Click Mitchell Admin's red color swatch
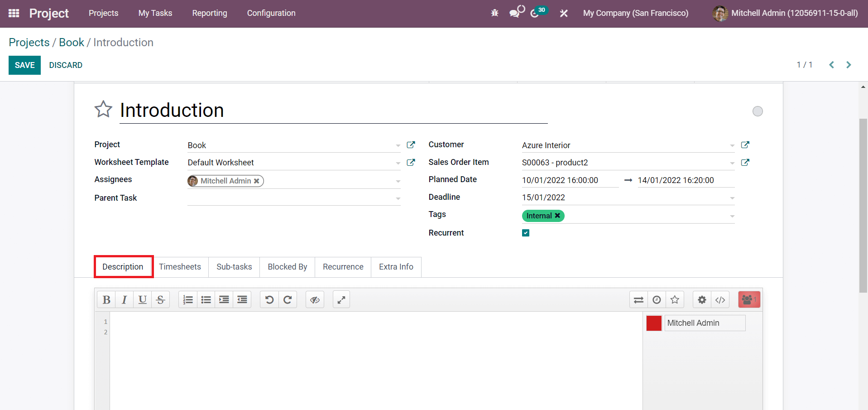 click(x=654, y=323)
